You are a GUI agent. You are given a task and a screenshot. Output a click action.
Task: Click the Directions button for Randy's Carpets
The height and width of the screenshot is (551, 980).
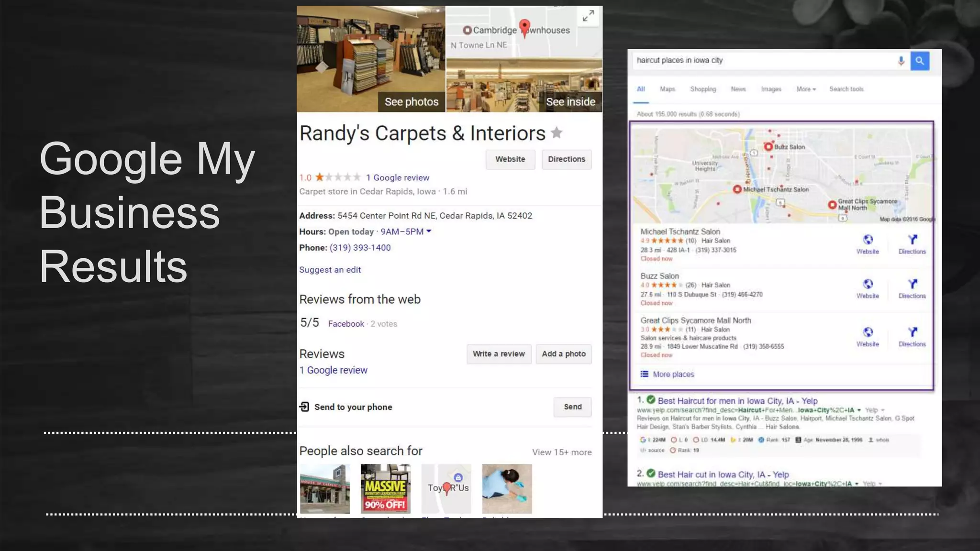[x=567, y=159]
